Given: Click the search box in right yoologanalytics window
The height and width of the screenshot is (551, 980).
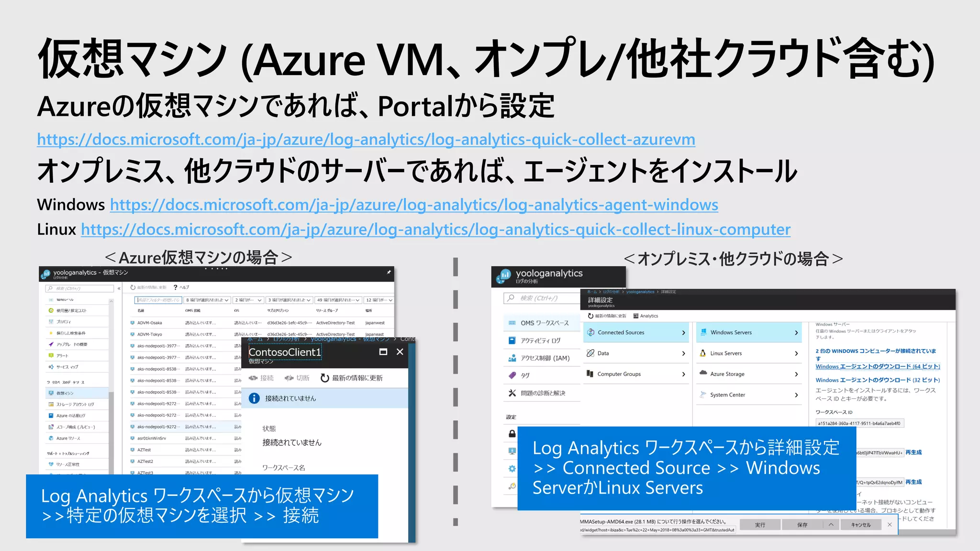Looking at the screenshot, I should coord(542,298).
